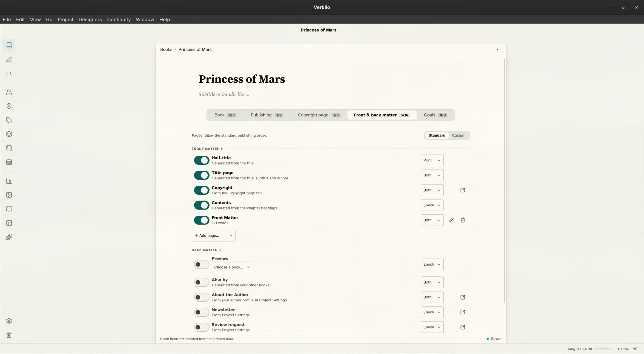Select the pencil writing icon in sidebar

[x=9, y=60]
